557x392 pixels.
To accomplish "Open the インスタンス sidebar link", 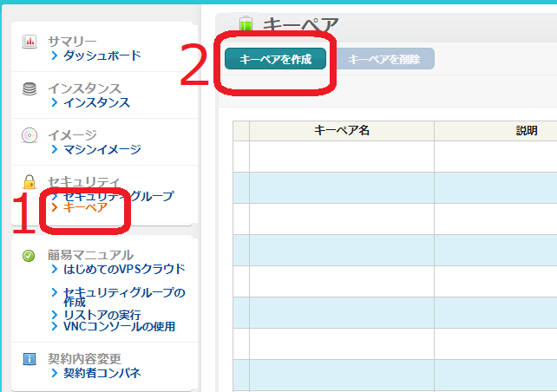I will pyautogui.click(x=96, y=102).
